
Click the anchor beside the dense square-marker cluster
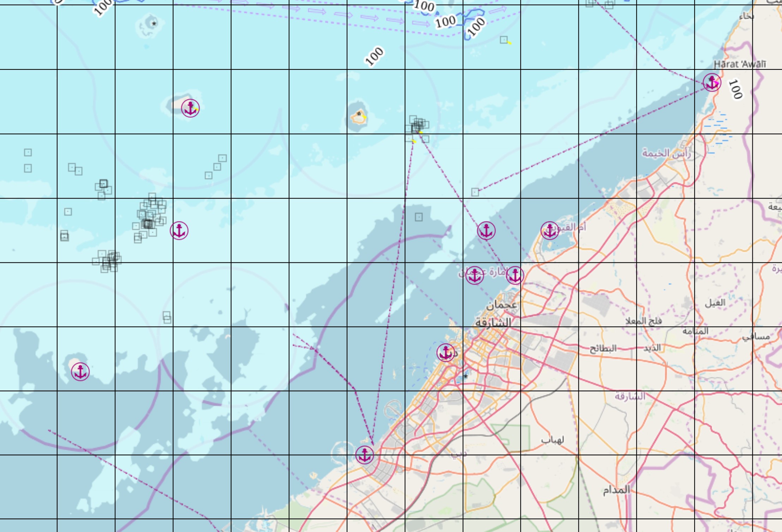tap(179, 231)
